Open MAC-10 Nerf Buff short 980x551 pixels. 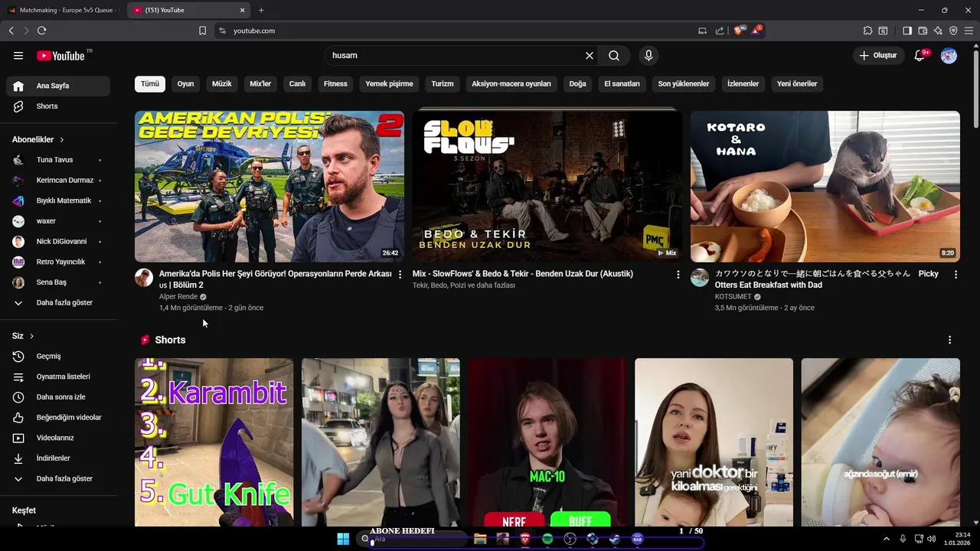tap(547, 442)
